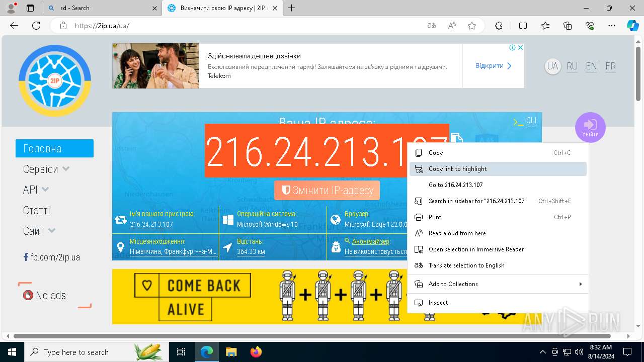Image resolution: width=644 pixels, height=362 pixels.
Task: Add this page to favorites star
Action: pyautogui.click(x=472, y=26)
